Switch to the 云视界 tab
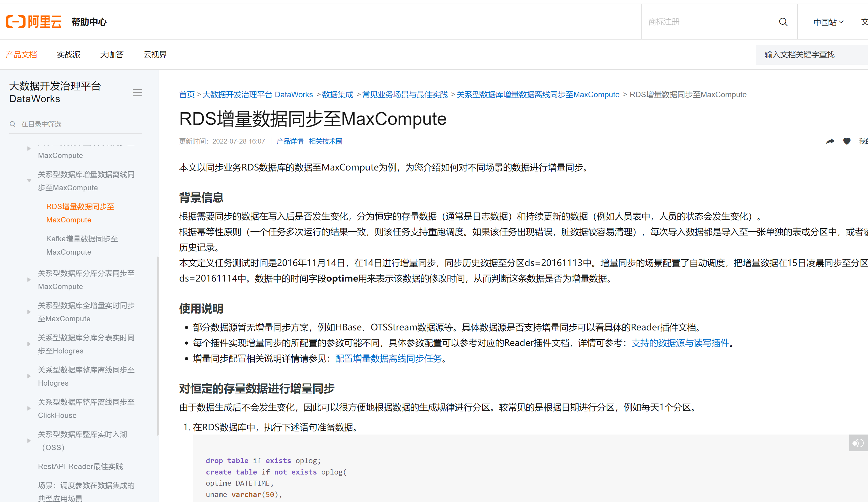868x502 pixels. (x=155, y=54)
